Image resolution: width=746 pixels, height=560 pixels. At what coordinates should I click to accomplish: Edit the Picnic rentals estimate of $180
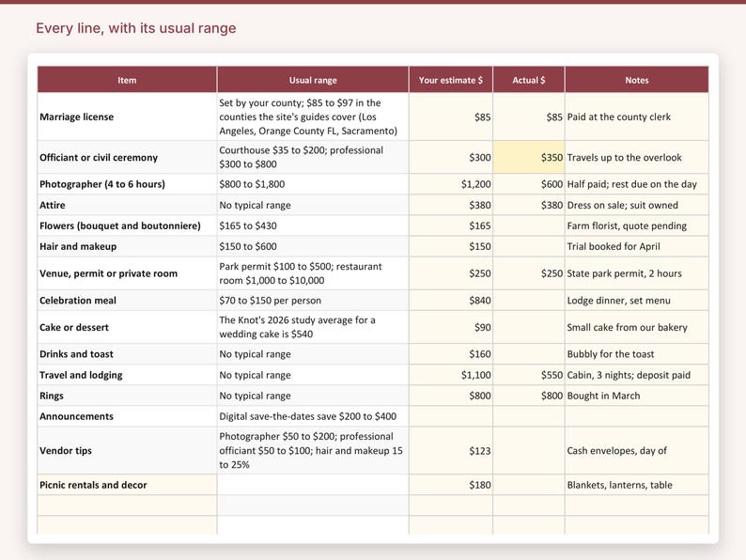451,485
